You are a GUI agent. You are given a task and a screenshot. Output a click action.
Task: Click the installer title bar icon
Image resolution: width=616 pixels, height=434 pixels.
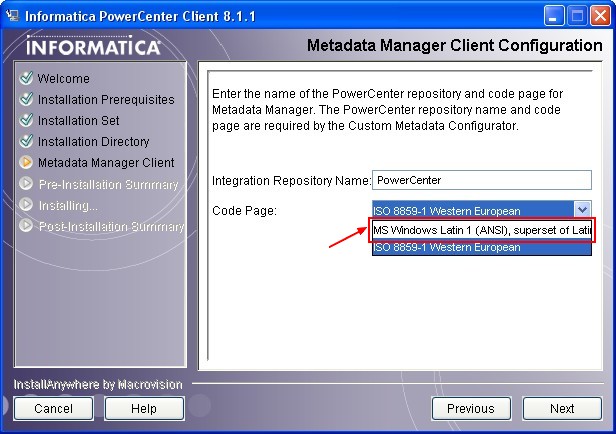[x=13, y=16]
